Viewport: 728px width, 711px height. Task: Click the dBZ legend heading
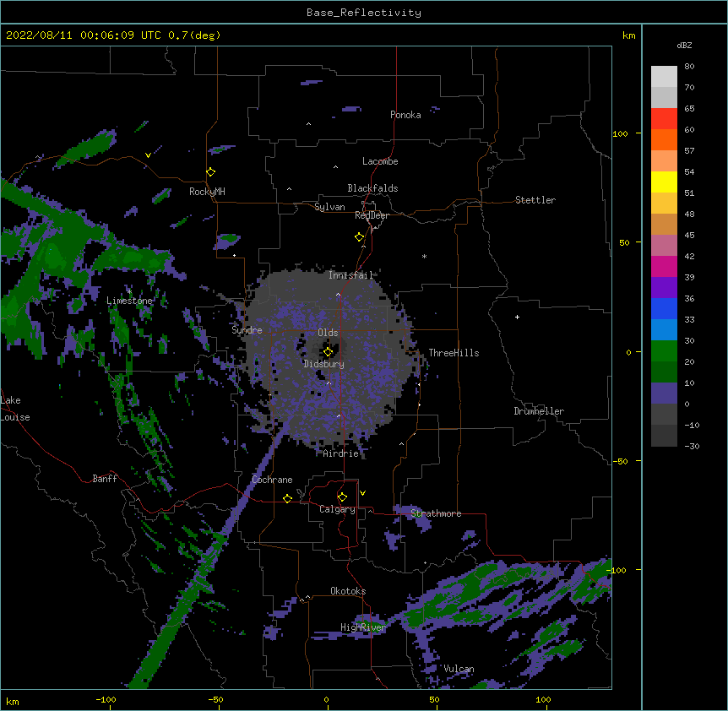click(684, 45)
